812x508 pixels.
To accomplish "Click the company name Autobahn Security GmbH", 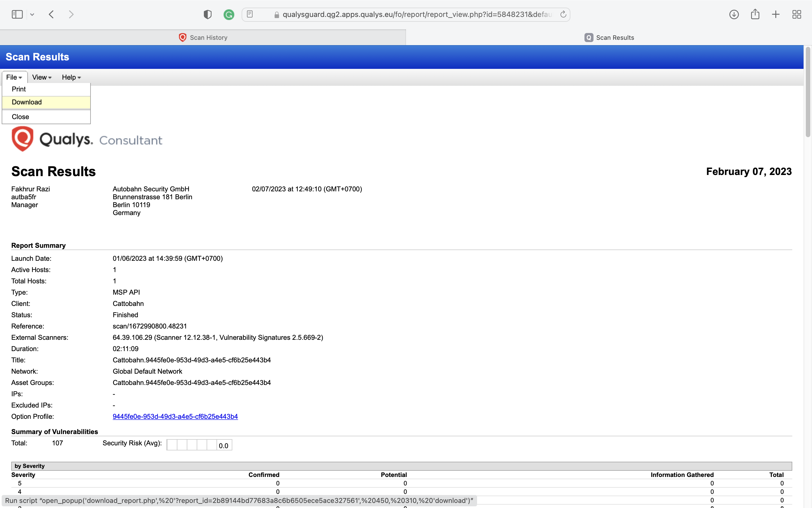I will point(151,189).
